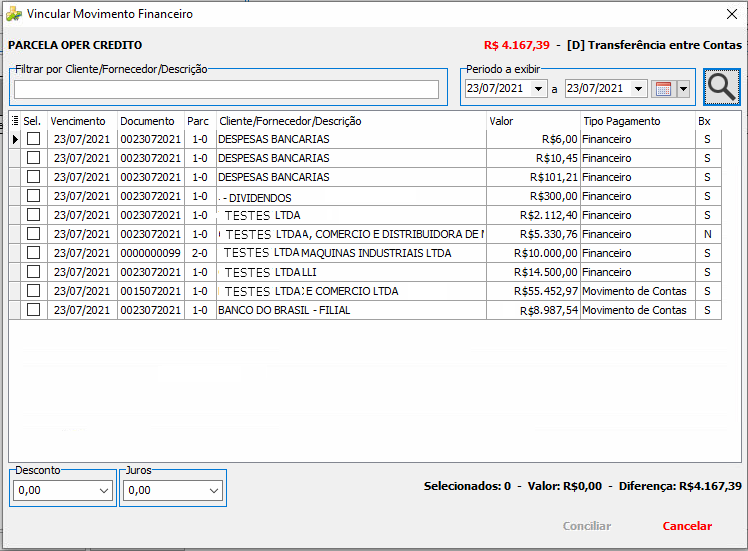Image resolution: width=748 pixels, height=551 pixels.
Task: Click the Sel. column header
Action: (x=34, y=121)
